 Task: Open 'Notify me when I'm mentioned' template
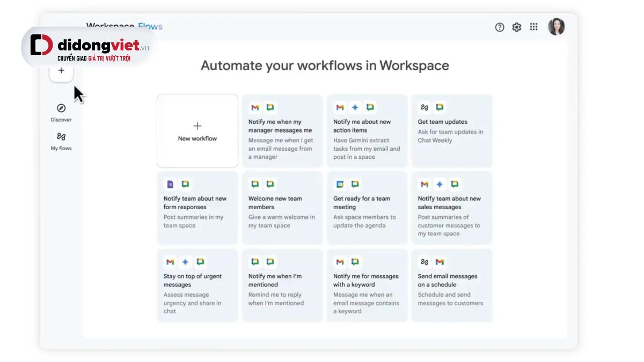[282, 285]
